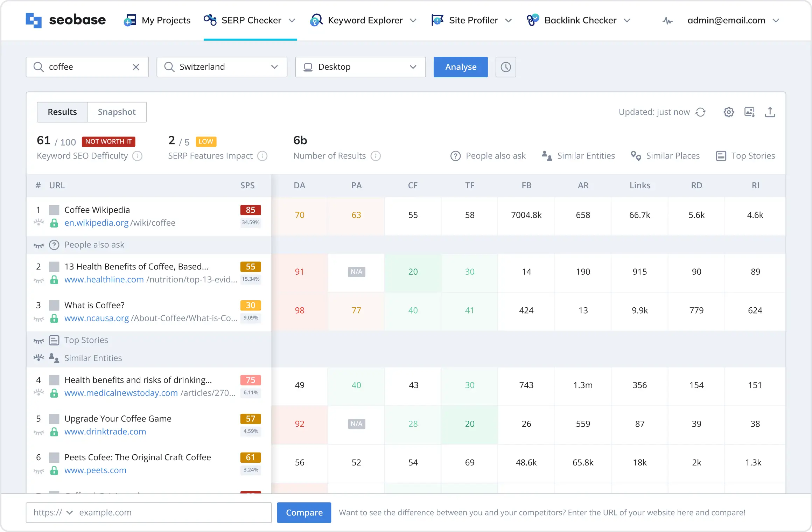Select the Coffee Wikipedia row checkbox
812x532 pixels.
point(54,210)
